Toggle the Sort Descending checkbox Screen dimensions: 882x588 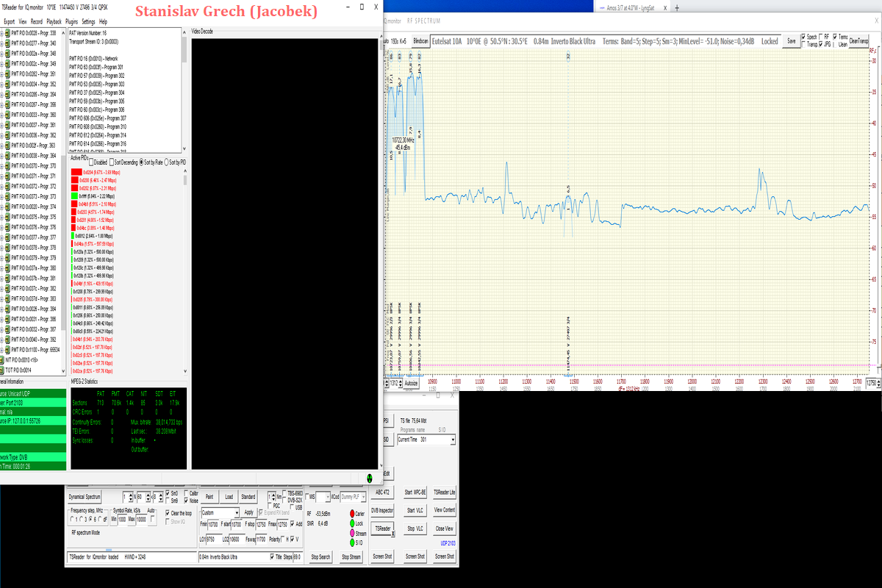click(x=112, y=162)
